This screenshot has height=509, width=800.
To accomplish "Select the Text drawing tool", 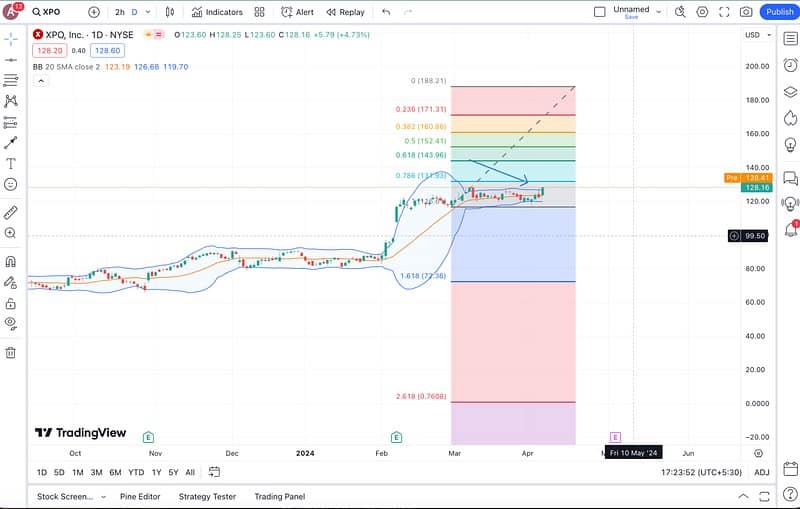I will pos(11,163).
